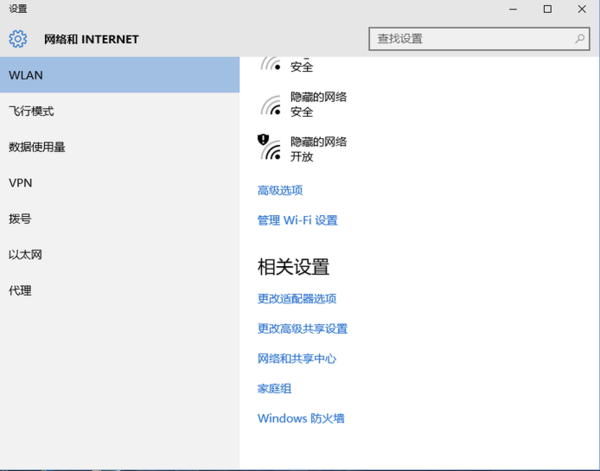
Task: Open 数据使用量 in the sidebar
Action: (120, 147)
